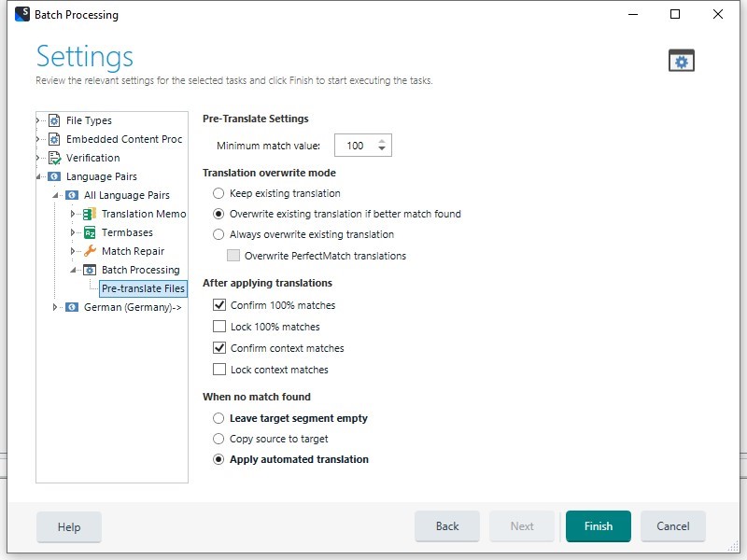This screenshot has height=560, width=747.
Task: Click the Translation Memory icon
Action: 90,214
